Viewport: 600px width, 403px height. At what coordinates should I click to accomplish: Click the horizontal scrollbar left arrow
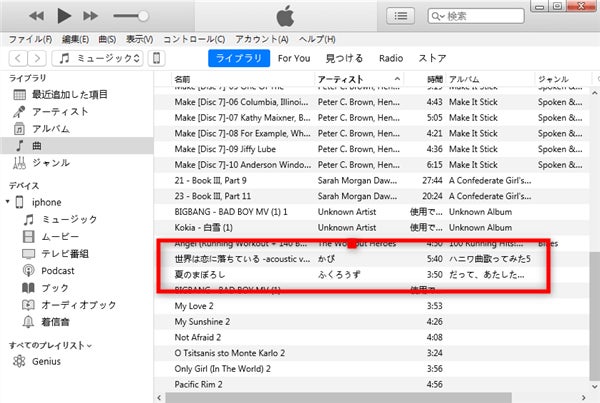tap(160, 398)
